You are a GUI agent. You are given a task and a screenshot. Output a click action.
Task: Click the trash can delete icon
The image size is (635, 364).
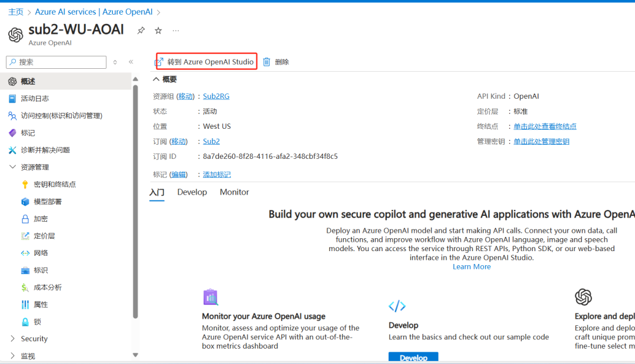point(266,62)
